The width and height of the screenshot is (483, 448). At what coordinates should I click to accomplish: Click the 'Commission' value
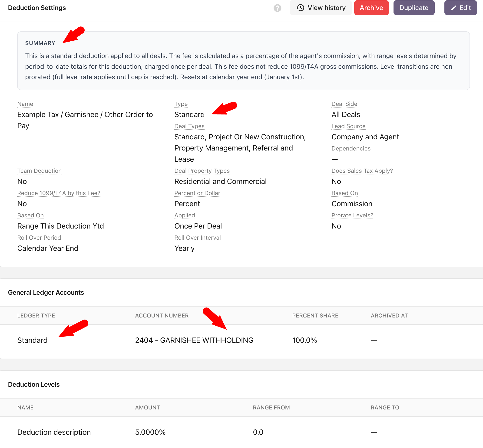click(x=352, y=204)
